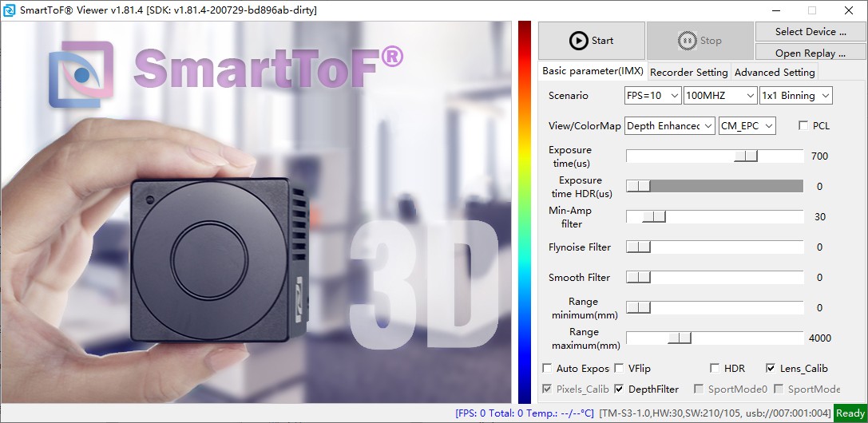Click the Min-Amp filter slider handle
Viewport: 868px width, 423px height.
point(654,217)
